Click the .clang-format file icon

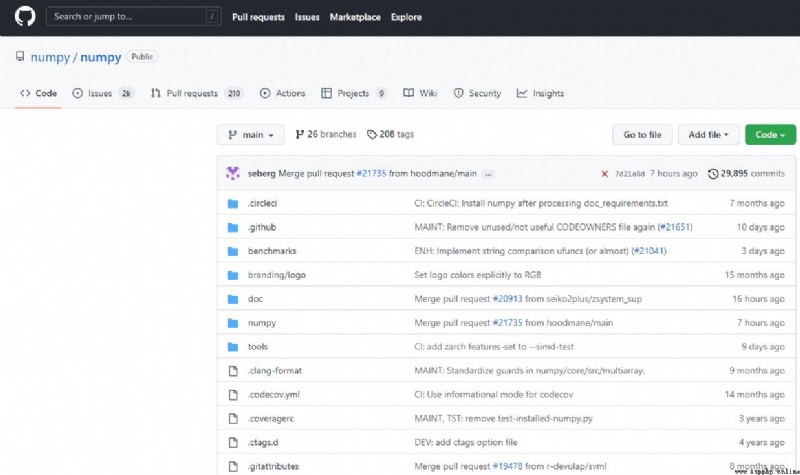point(233,371)
